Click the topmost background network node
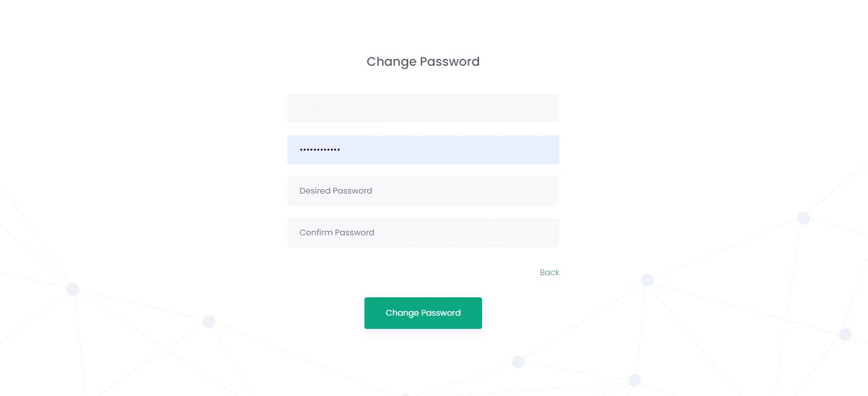868x396 pixels. [803, 218]
